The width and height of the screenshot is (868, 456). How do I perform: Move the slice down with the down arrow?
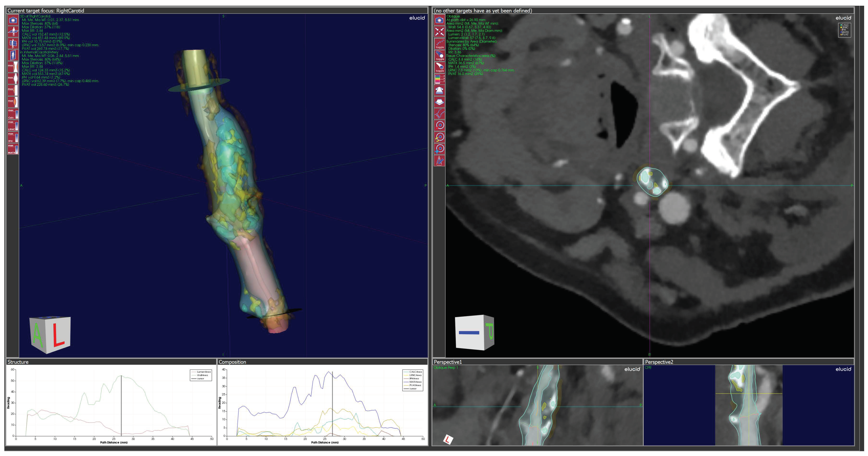pyautogui.click(x=439, y=102)
